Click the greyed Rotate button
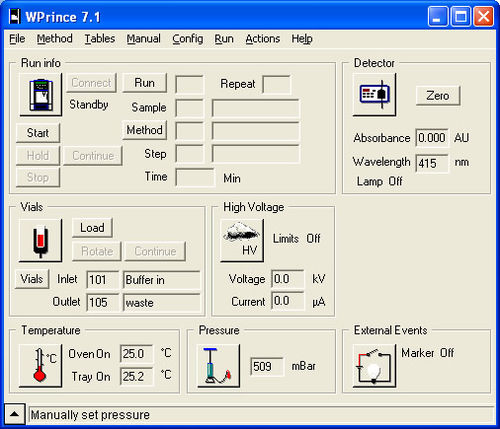Screen dimensions: 500x429 [97, 251]
